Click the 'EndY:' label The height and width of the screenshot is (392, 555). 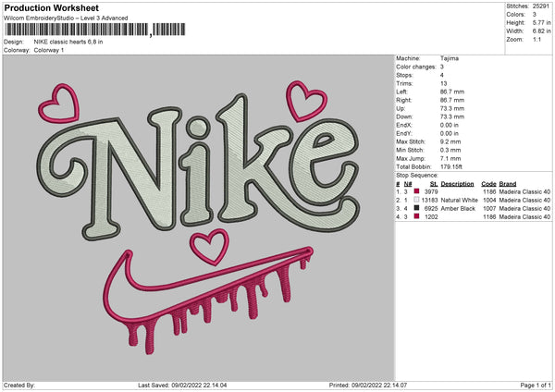(404, 133)
